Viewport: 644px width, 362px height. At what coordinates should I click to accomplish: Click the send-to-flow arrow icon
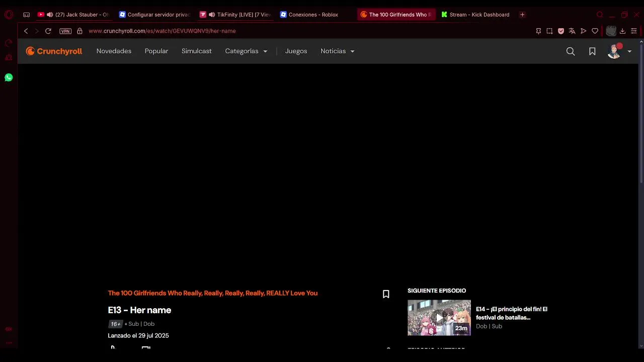point(584,31)
